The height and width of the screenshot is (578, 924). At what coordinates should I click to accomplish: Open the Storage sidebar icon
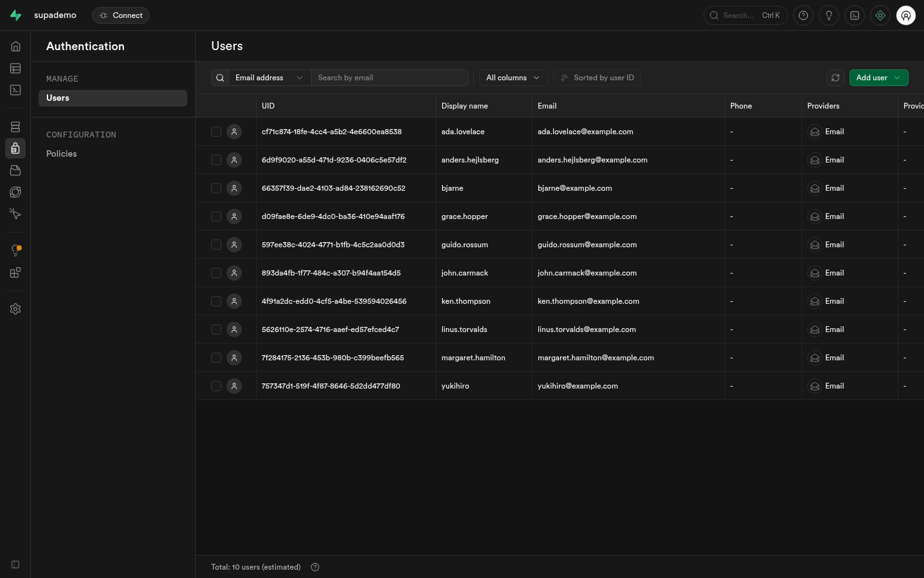tap(15, 170)
